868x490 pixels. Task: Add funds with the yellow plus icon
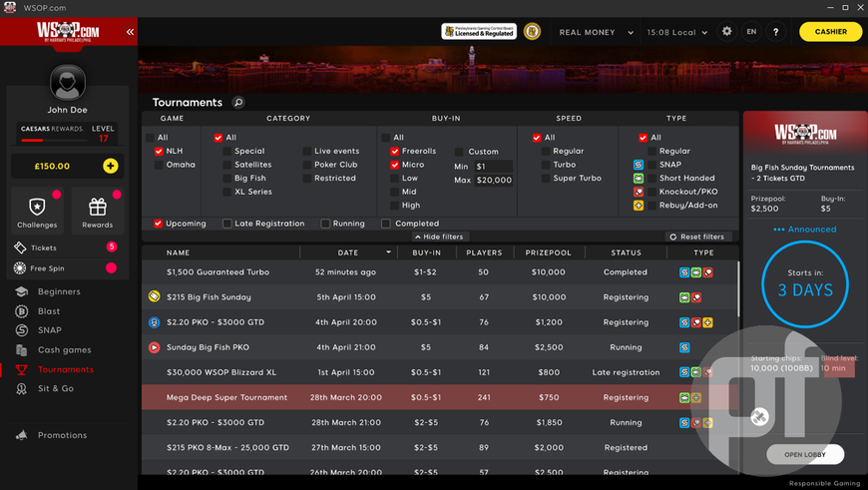(110, 166)
